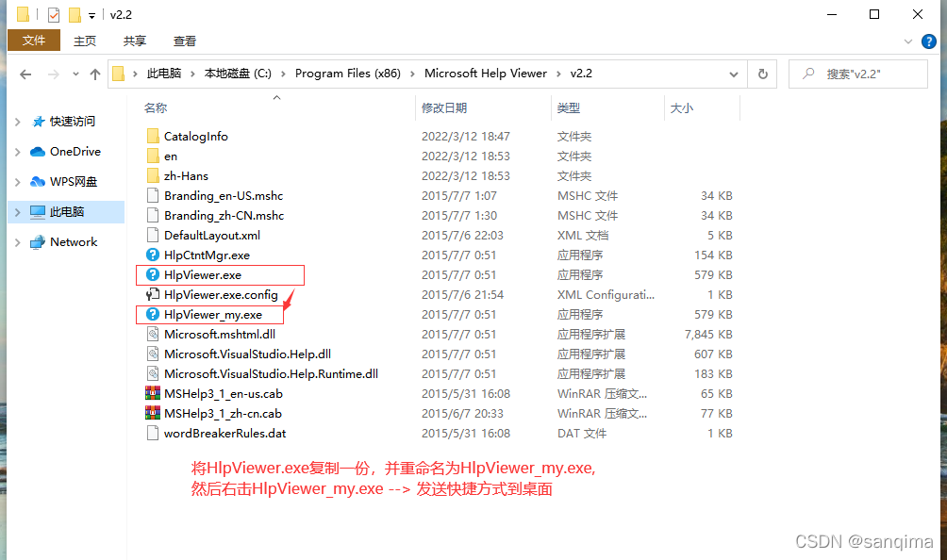Viewport: 947px width, 560px height.
Task: Select the en folder icon
Action: (x=153, y=156)
